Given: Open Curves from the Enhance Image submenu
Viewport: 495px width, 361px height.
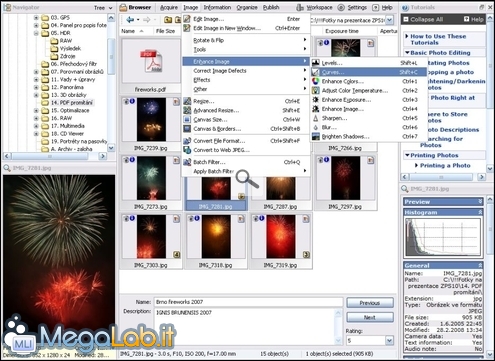Looking at the screenshot, I should [369, 72].
